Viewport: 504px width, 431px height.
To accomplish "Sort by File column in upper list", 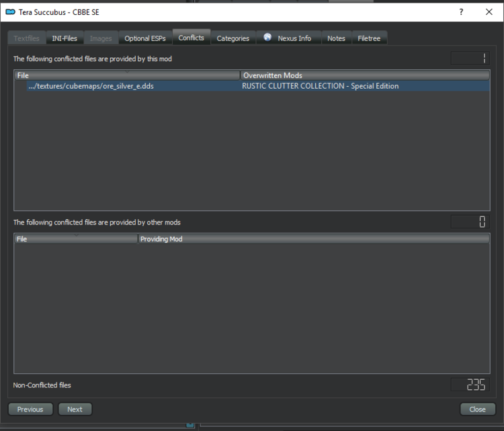I will [x=127, y=75].
